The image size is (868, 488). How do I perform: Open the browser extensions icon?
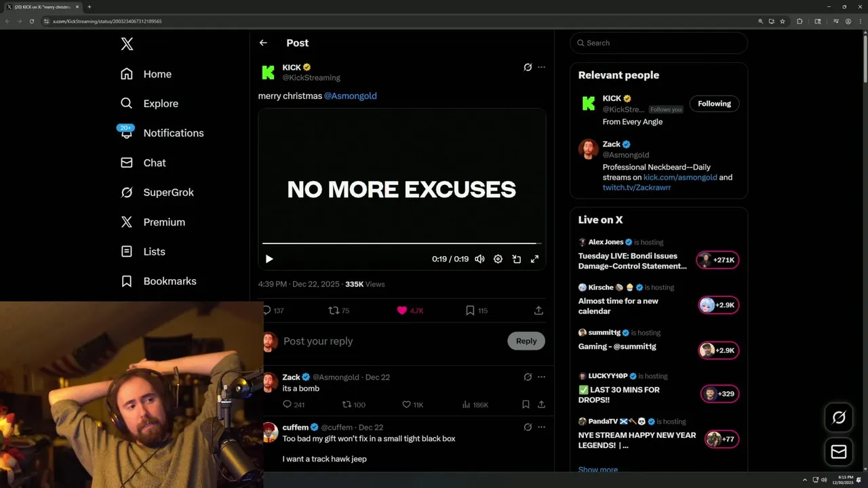[800, 21]
